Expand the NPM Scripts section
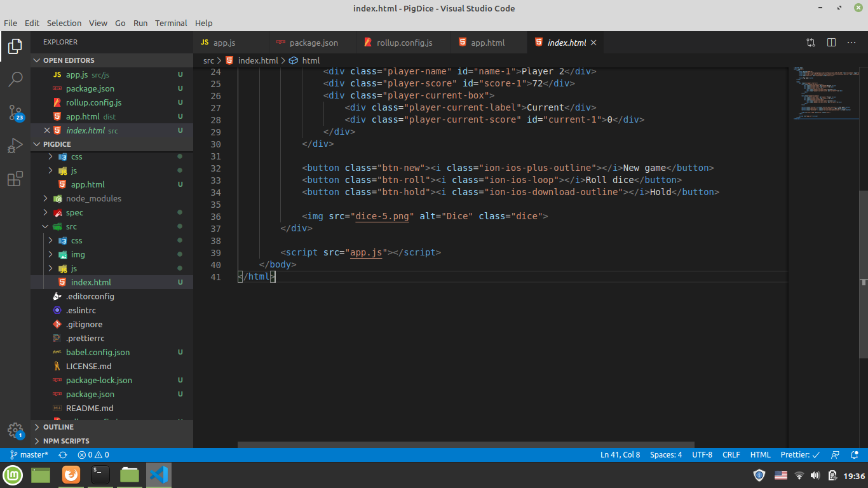The height and width of the screenshot is (488, 868). click(112, 441)
